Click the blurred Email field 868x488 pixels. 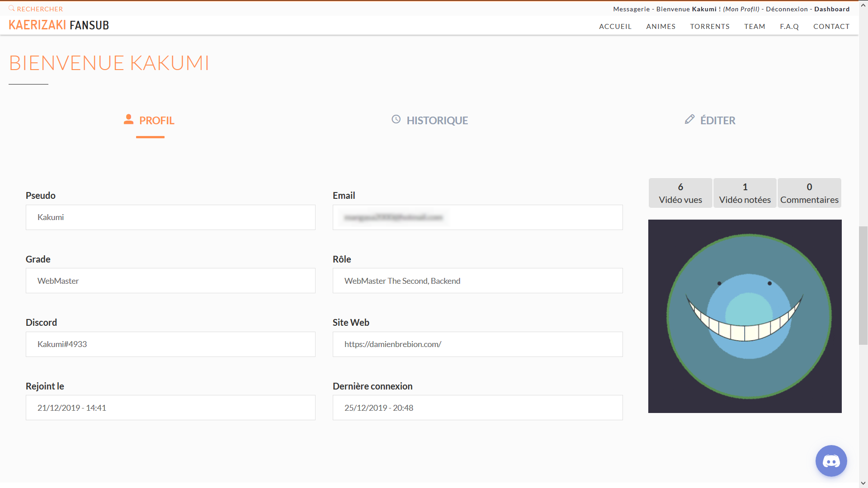tap(477, 217)
